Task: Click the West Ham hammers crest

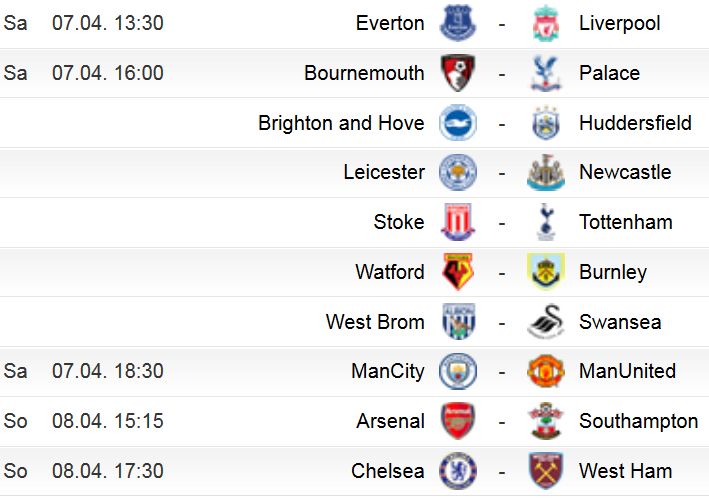Action: (546, 471)
